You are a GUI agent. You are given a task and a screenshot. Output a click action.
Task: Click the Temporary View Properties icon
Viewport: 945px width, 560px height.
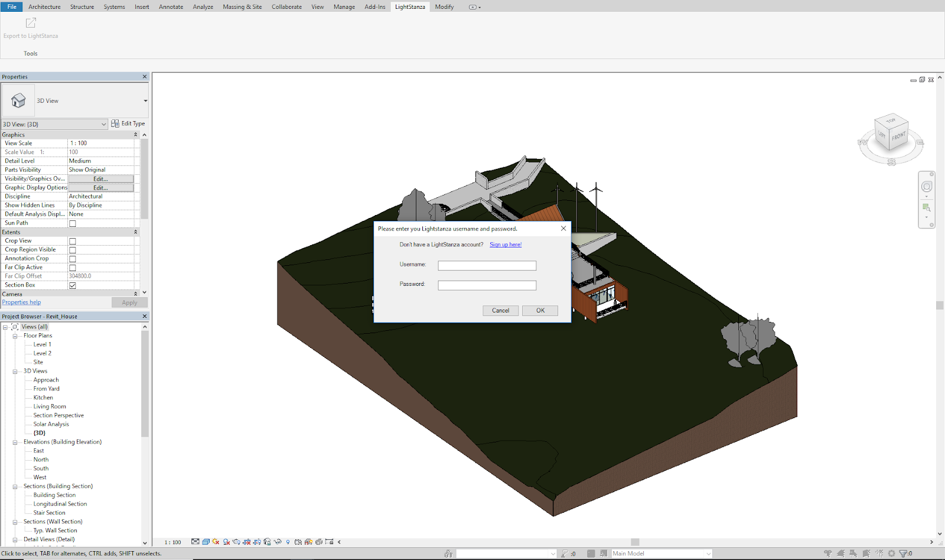[298, 542]
